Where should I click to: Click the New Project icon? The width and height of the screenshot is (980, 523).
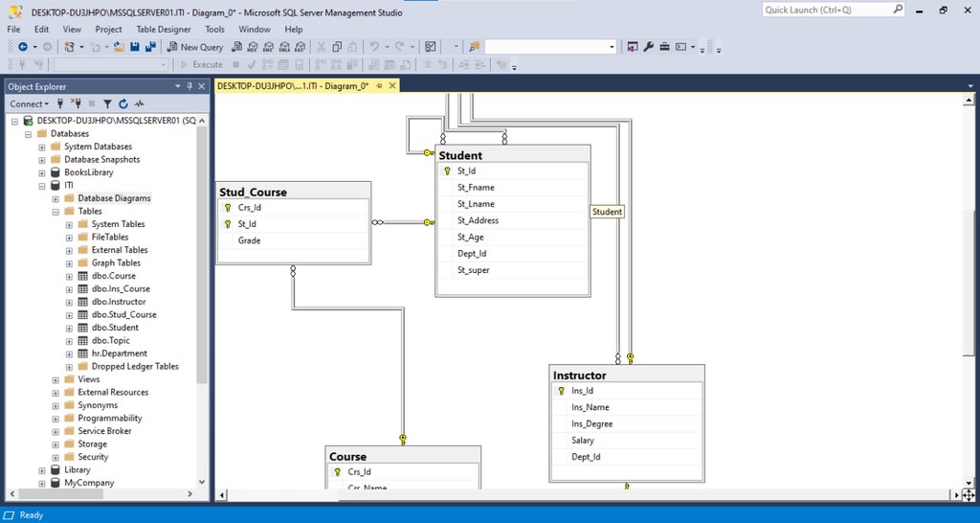coord(70,47)
